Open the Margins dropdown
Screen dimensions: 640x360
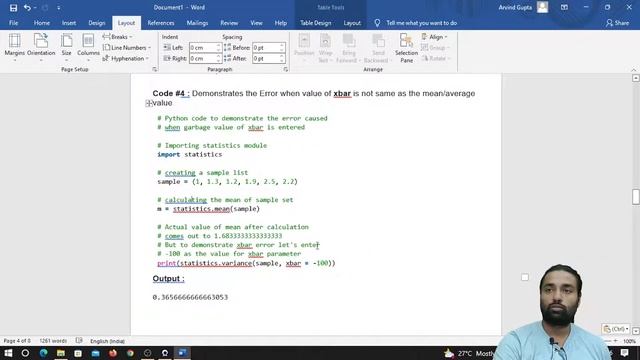click(15, 47)
